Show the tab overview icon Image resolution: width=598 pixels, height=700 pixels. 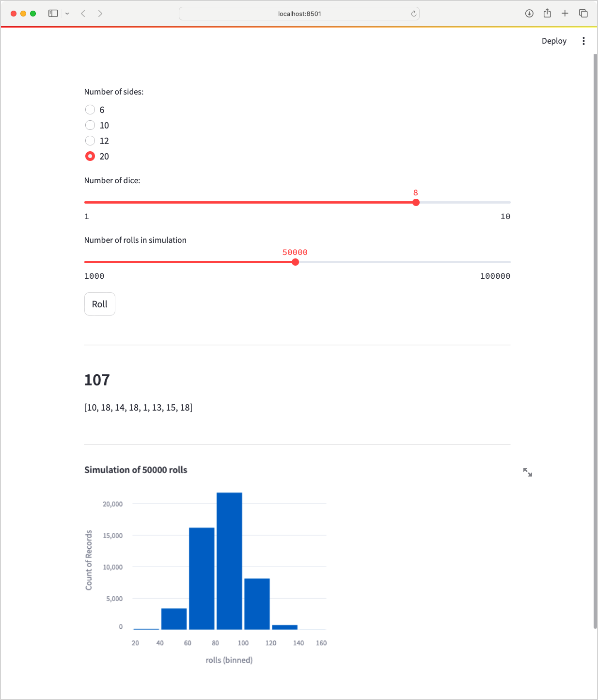coord(583,13)
